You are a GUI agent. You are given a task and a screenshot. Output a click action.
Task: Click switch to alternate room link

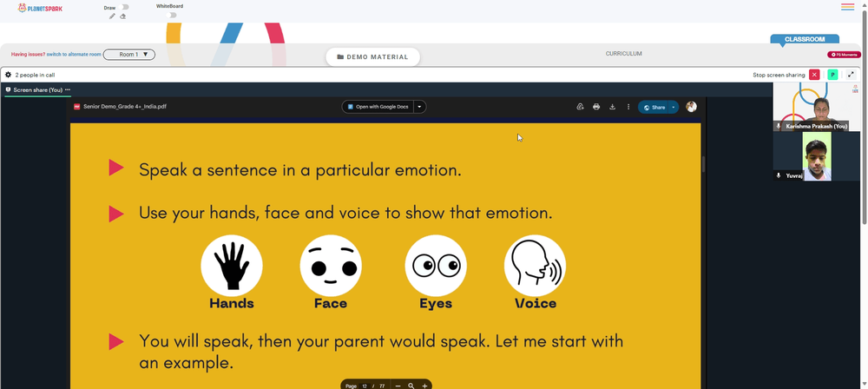74,55
